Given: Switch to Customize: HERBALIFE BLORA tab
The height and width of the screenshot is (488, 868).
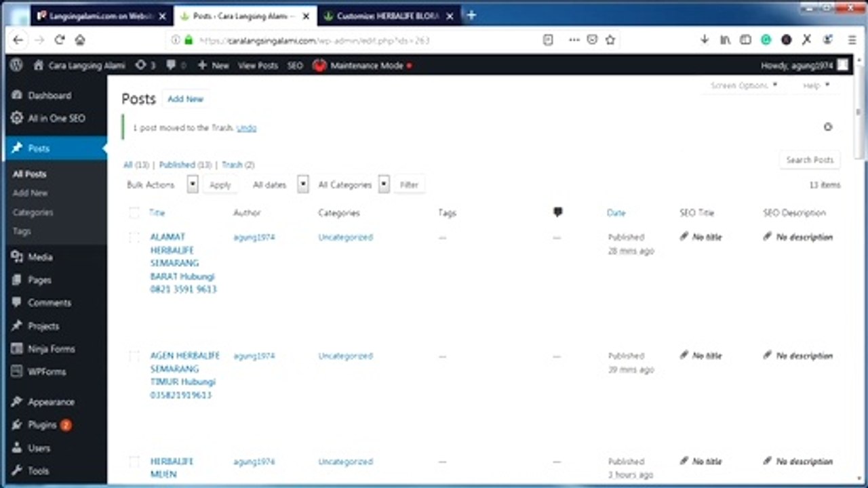Looking at the screenshot, I should point(389,16).
